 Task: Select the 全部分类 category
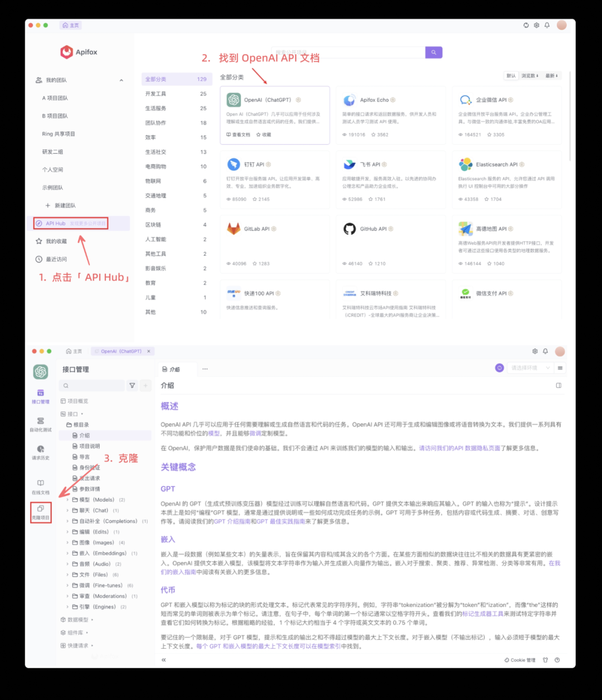pyautogui.click(x=176, y=79)
